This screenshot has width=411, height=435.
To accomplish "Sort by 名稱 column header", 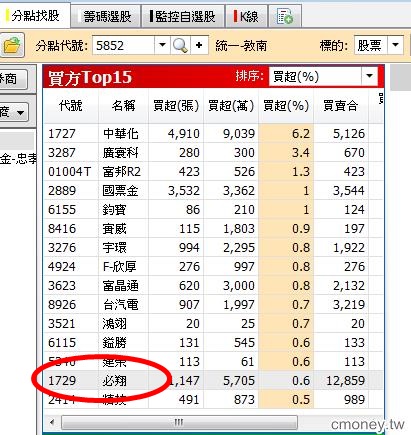I will 123,106.
